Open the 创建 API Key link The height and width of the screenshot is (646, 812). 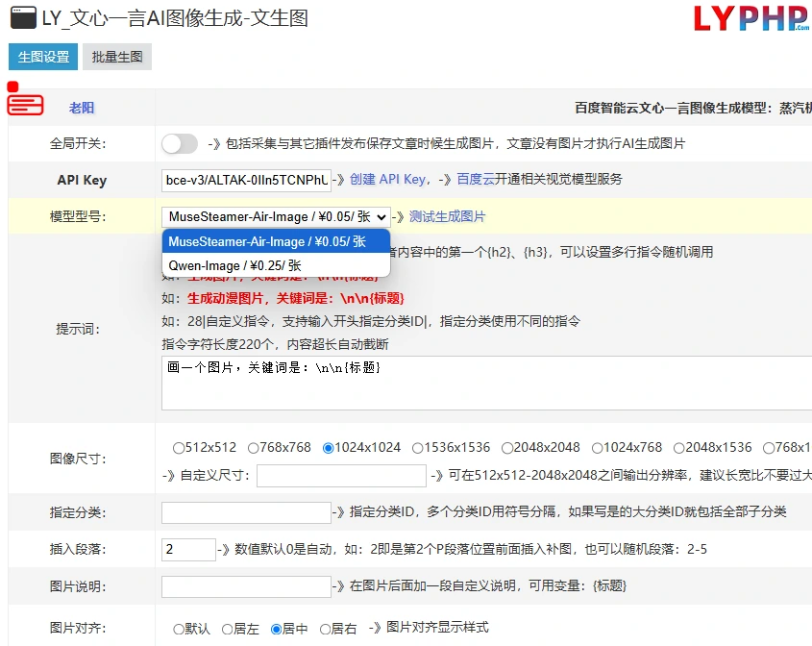point(387,179)
